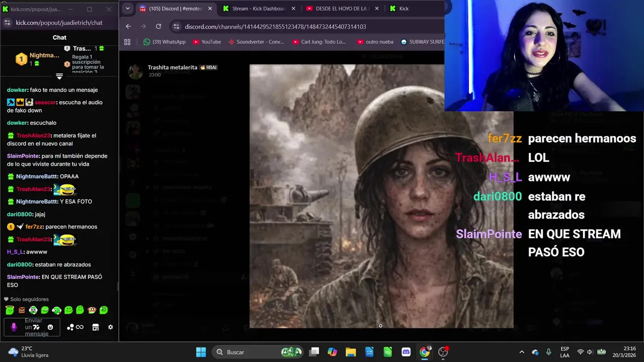This screenshot has width=644, height=362.
Task: Collapse the leaderboard with the lines arrow
Action: click(59, 76)
